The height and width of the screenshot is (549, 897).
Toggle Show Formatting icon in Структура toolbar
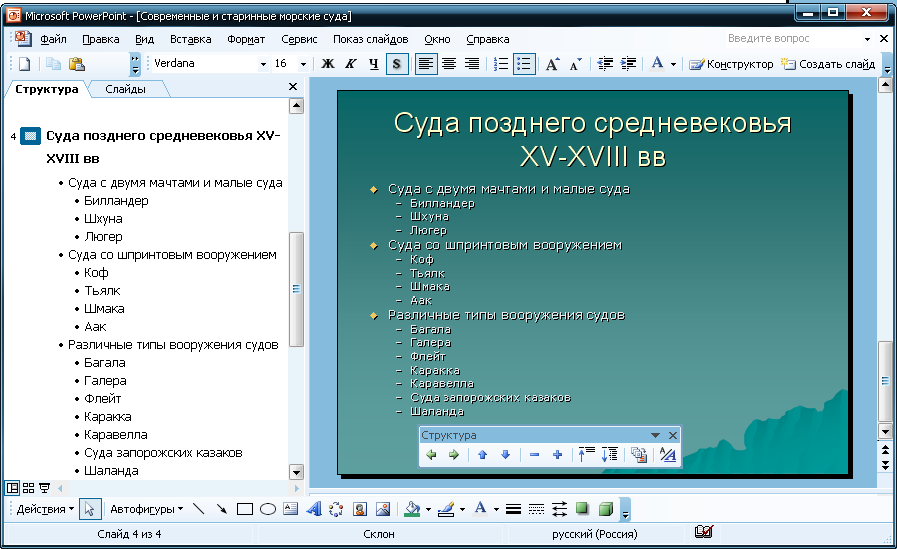[668, 455]
